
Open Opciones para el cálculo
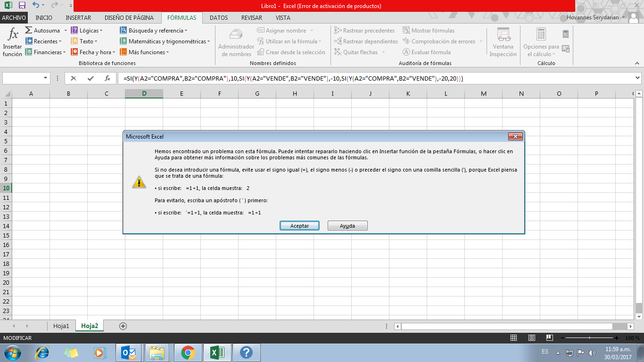pos(541,42)
